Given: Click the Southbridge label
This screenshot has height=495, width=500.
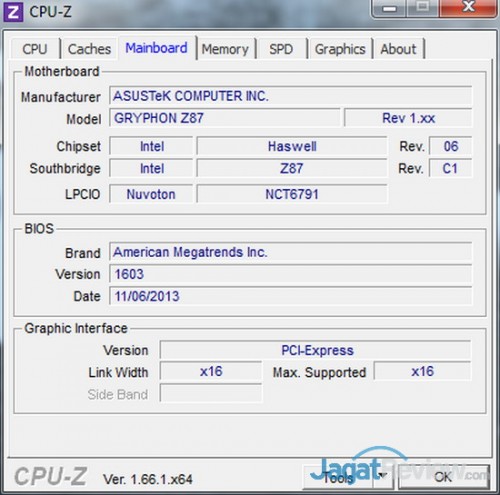Looking at the screenshot, I should pos(65,168).
